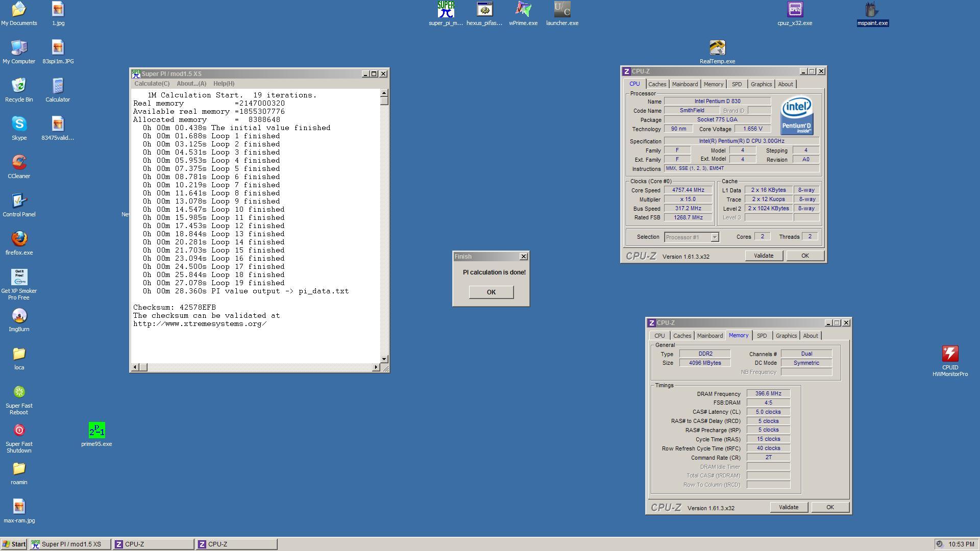This screenshot has width=980, height=551.
Task: Switch to Mainboard tab in bottom CPU-Z window
Action: tap(709, 336)
